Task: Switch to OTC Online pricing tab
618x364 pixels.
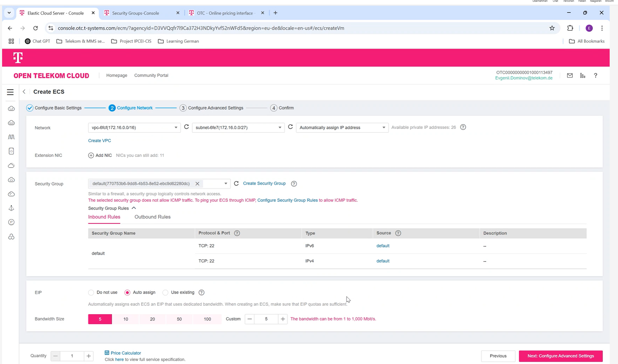Action: coord(226,13)
